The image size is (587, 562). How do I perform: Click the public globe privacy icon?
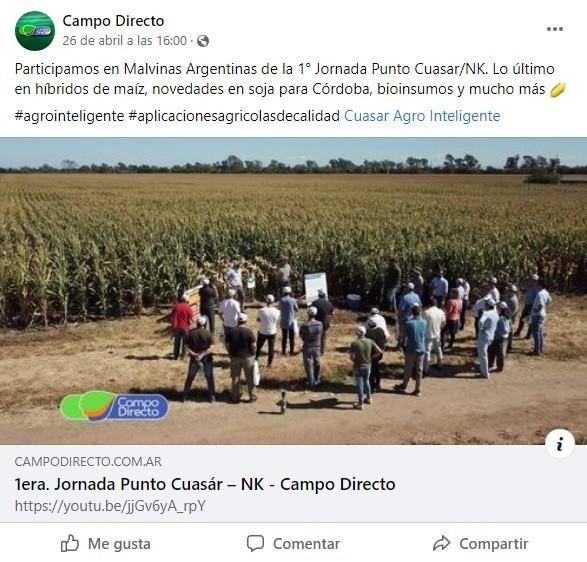click(203, 41)
